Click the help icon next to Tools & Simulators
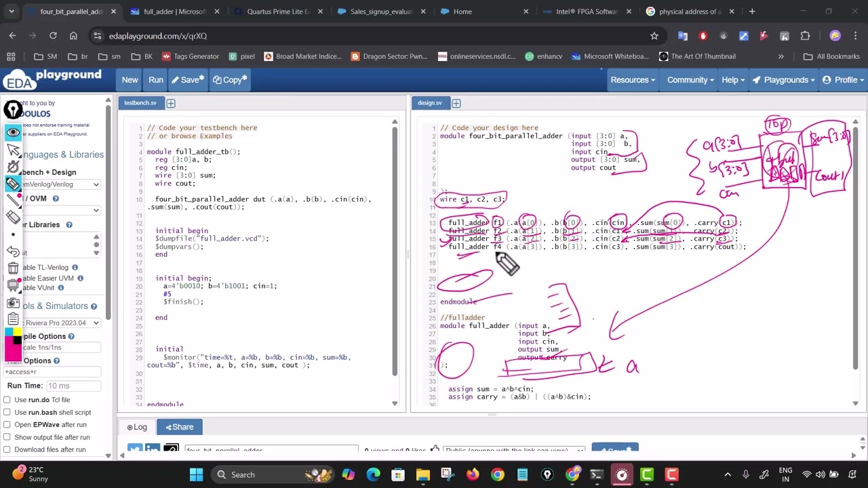The height and width of the screenshot is (488, 868). pos(94,306)
